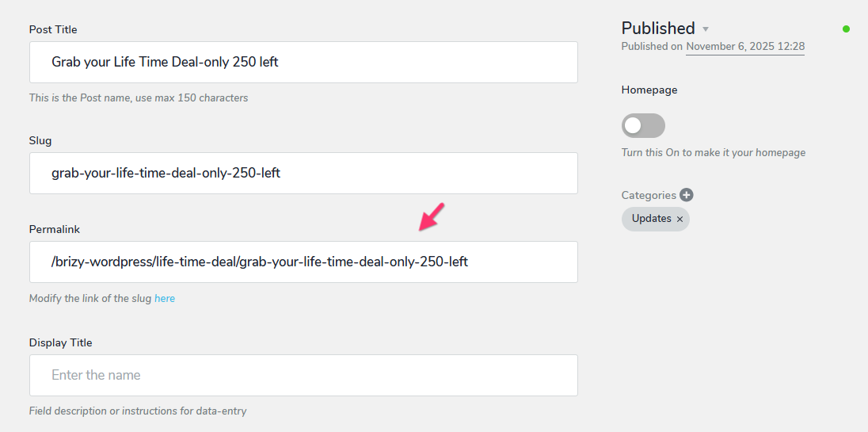Remove the Updates category tag
Screen dimensions: 868x432
coord(680,220)
